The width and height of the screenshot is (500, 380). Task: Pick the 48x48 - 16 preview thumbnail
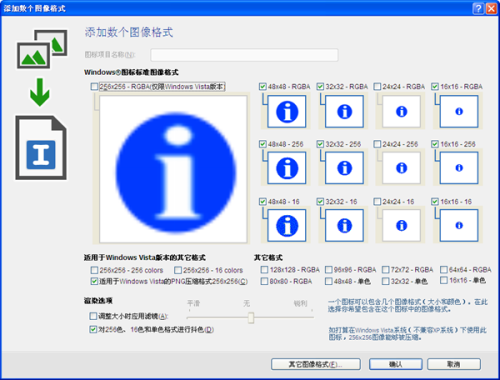click(x=287, y=225)
